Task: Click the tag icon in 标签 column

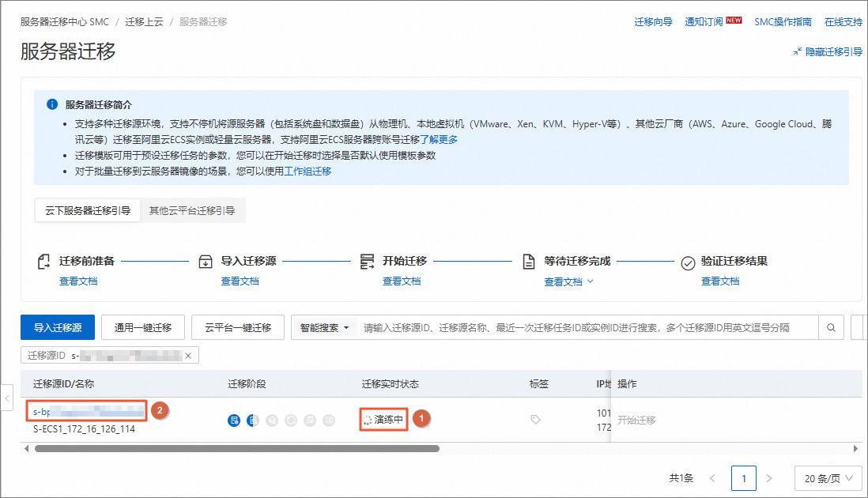Action: tap(535, 420)
